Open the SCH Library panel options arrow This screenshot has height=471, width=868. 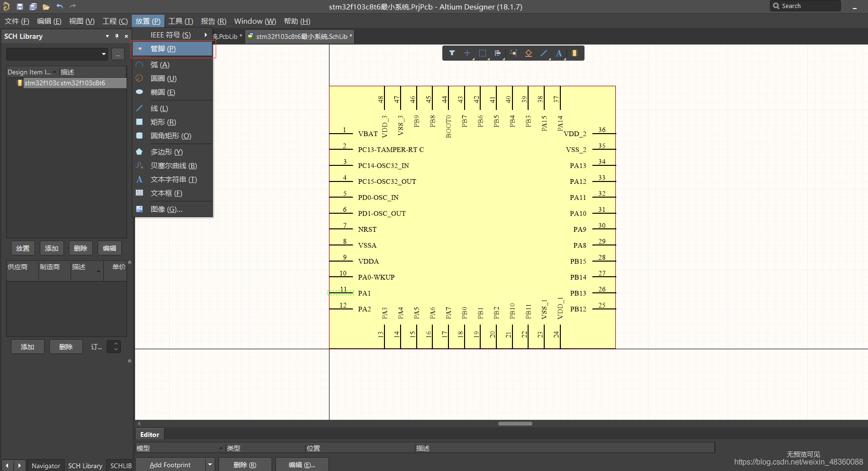(107, 36)
